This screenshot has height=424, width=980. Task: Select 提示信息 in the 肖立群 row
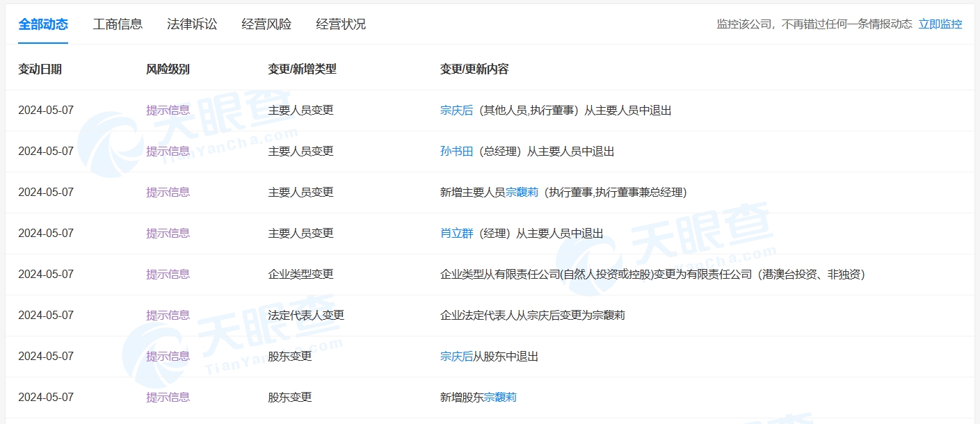point(168,233)
